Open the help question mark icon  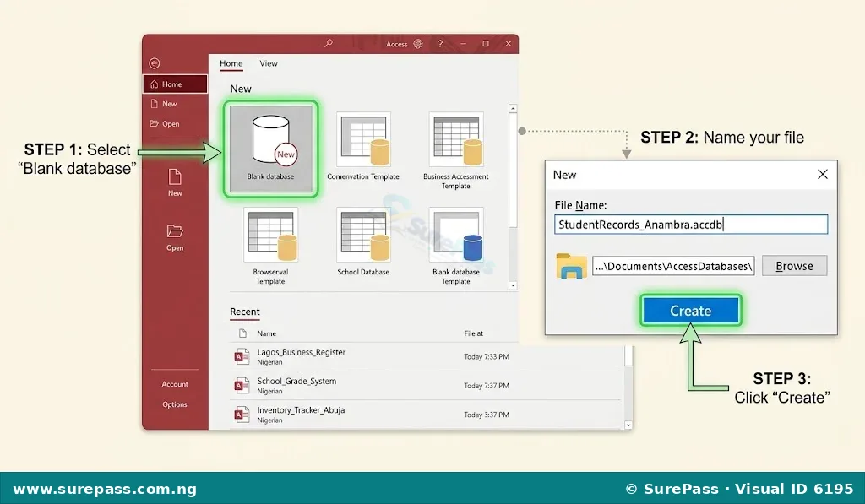440,44
